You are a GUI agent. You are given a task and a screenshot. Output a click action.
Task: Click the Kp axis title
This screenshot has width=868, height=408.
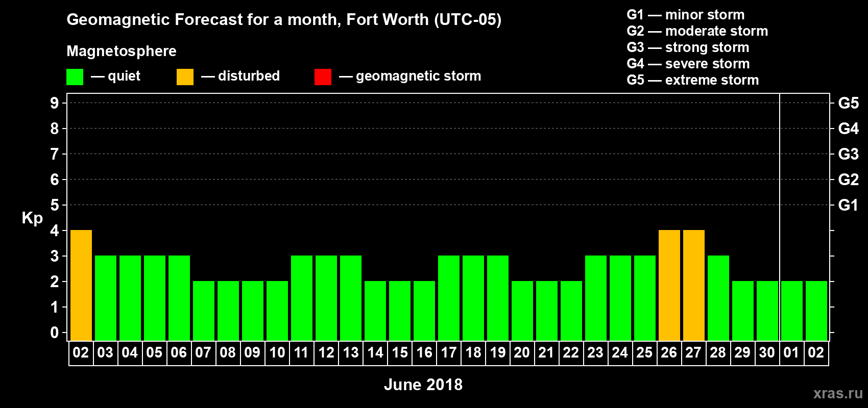click(x=32, y=218)
